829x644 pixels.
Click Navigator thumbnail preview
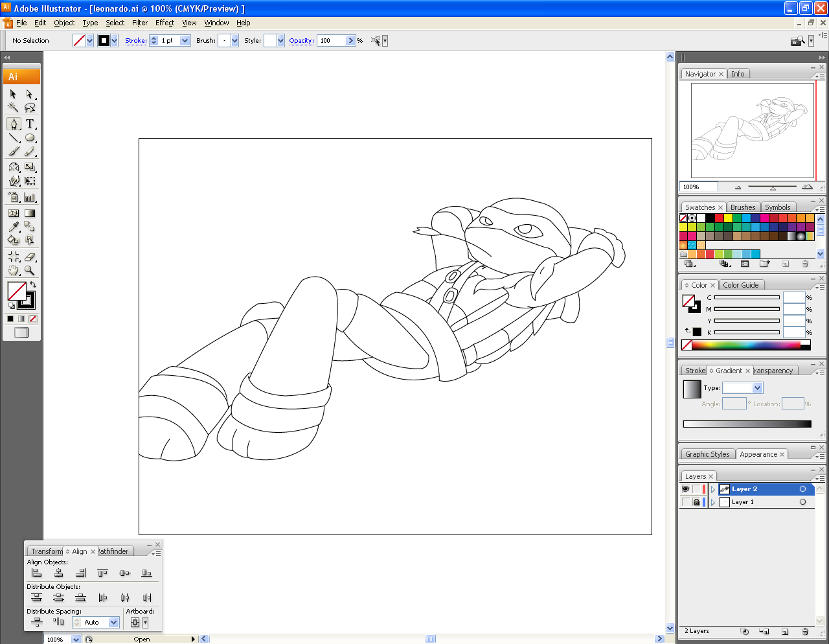click(x=752, y=130)
